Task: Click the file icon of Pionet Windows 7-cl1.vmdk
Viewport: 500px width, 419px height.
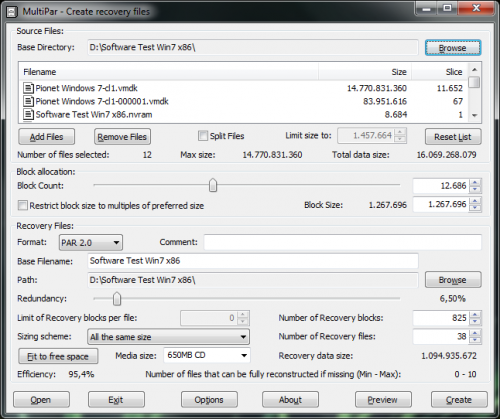Action: pyautogui.click(x=28, y=88)
